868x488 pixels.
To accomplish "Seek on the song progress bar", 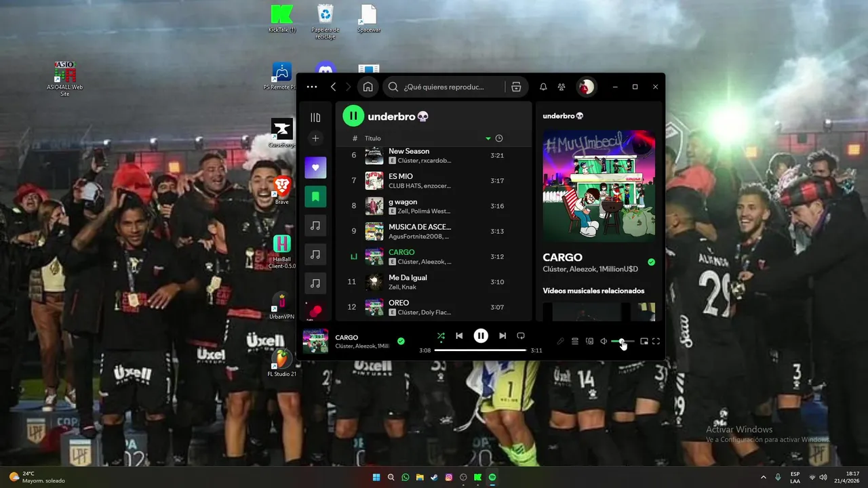I will [480, 350].
